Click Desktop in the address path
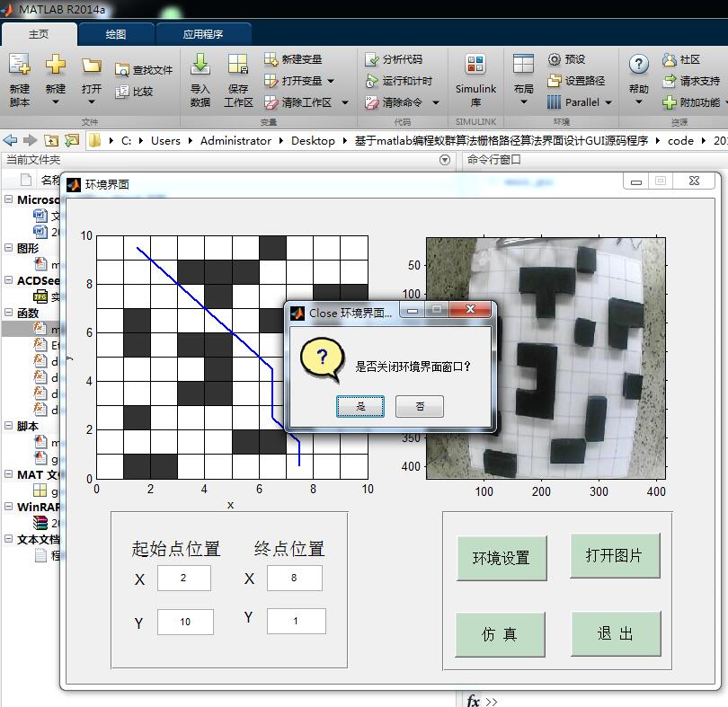This screenshot has width=728, height=707. tap(313, 141)
